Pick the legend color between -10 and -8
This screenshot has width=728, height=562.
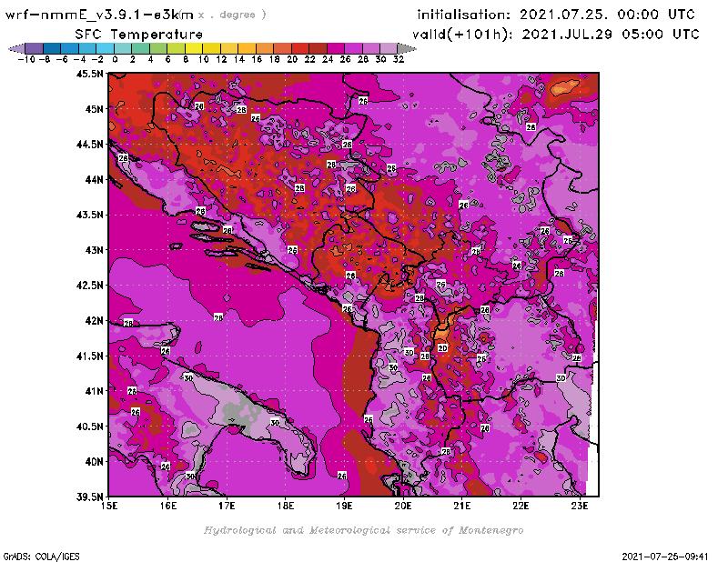click(x=35, y=48)
